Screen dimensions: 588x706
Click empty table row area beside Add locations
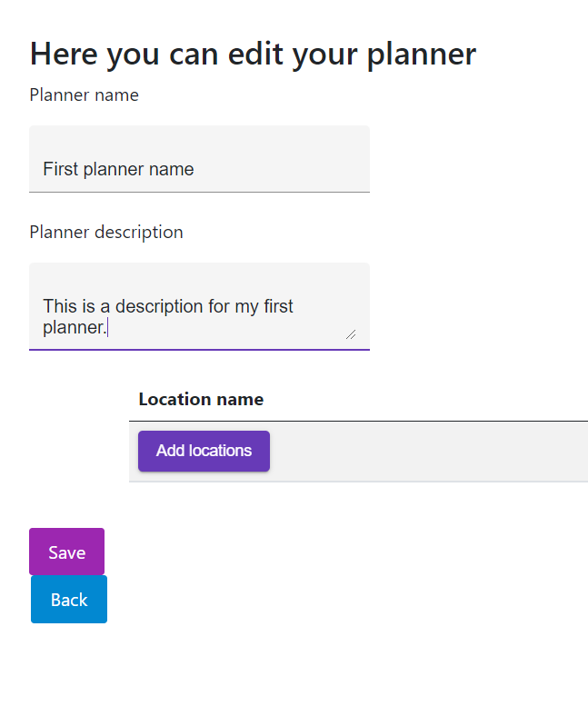click(427, 452)
